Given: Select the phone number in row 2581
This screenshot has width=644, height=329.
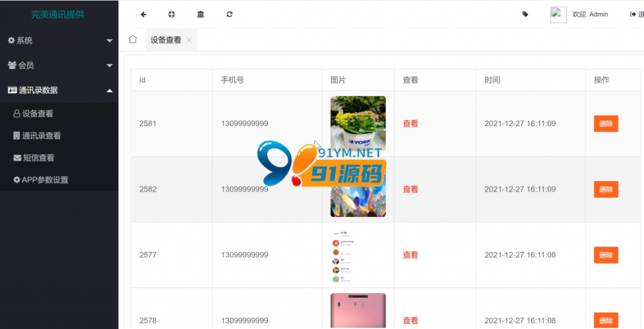Looking at the screenshot, I should coord(245,124).
